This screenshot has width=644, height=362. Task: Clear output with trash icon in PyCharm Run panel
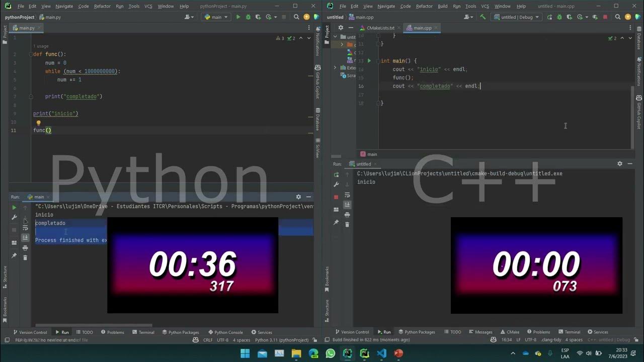[x=25, y=257]
